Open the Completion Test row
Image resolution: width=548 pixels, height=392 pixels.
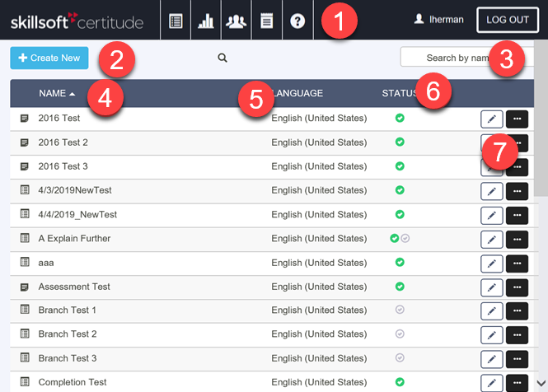(x=73, y=382)
